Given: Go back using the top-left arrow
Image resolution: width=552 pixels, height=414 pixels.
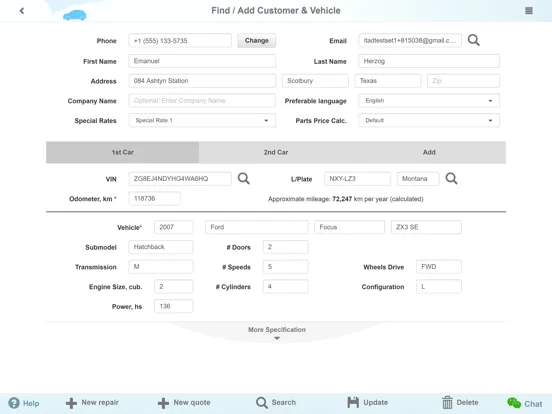Looking at the screenshot, I should 22,11.
